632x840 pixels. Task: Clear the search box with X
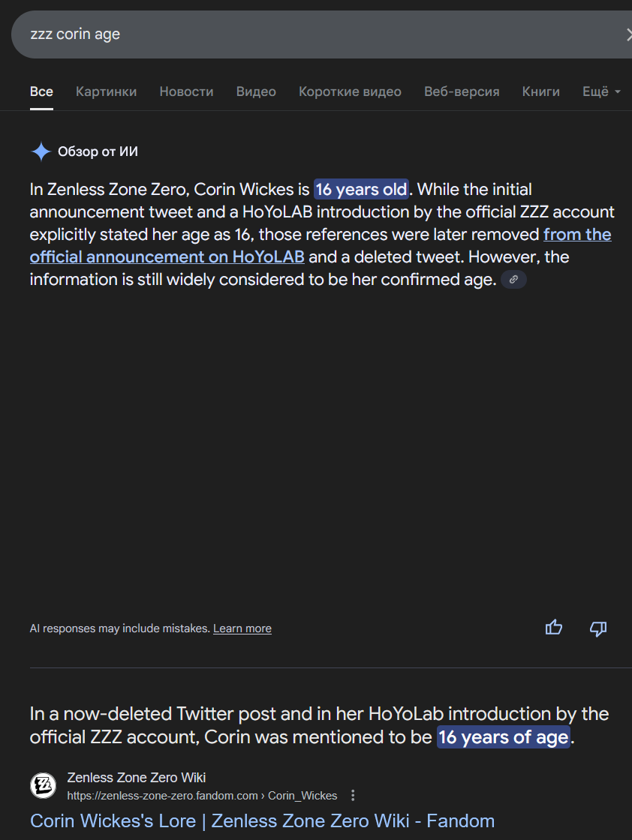click(x=627, y=34)
